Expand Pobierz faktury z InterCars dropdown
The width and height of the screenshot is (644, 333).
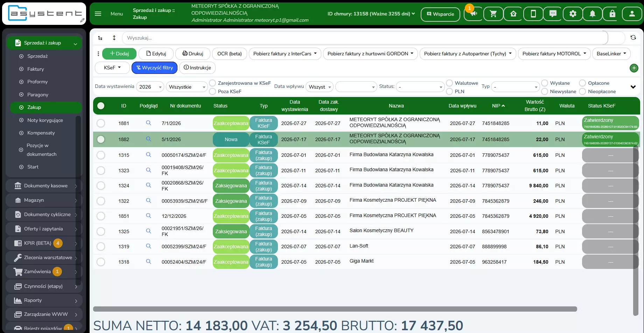tap(285, 54)
